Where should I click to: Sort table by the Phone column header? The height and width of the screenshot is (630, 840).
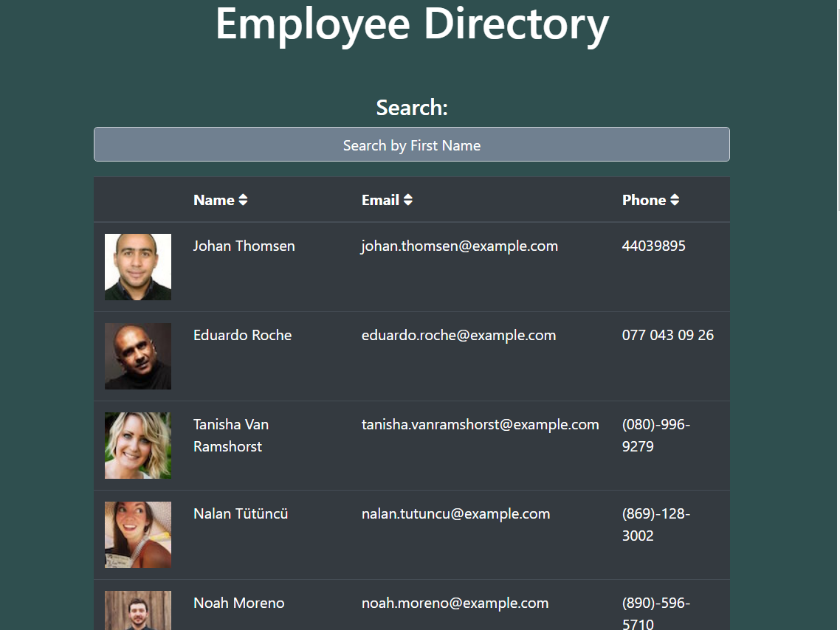pyautogui.click(x=644, y=200)
